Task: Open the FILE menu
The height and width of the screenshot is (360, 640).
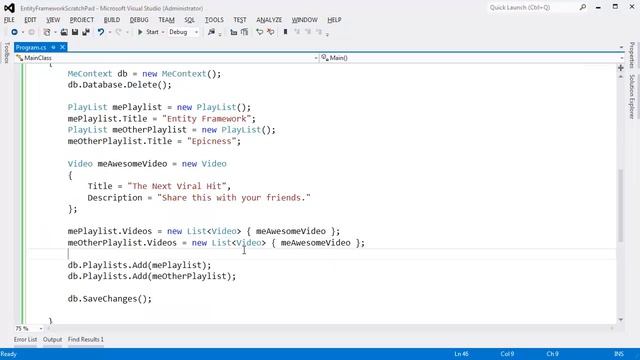Action: tap(9, 20)
